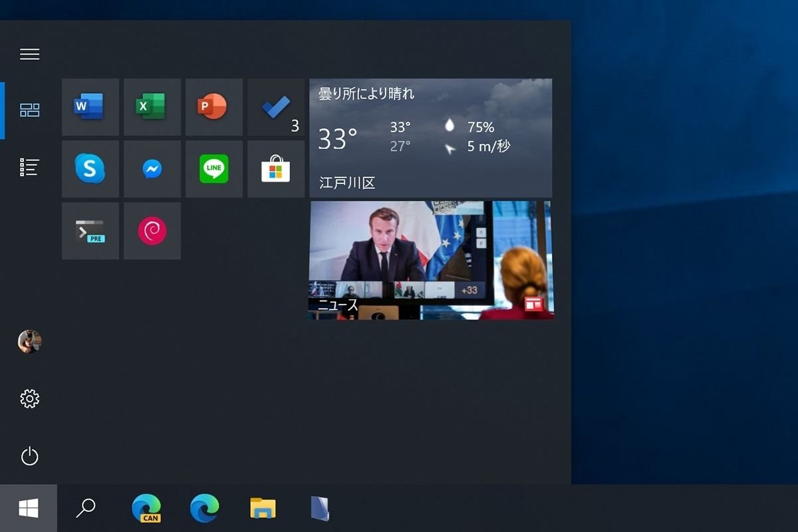Open the Word tile
This screenshot has height=532, width=798.
click(x=90, y=107)
